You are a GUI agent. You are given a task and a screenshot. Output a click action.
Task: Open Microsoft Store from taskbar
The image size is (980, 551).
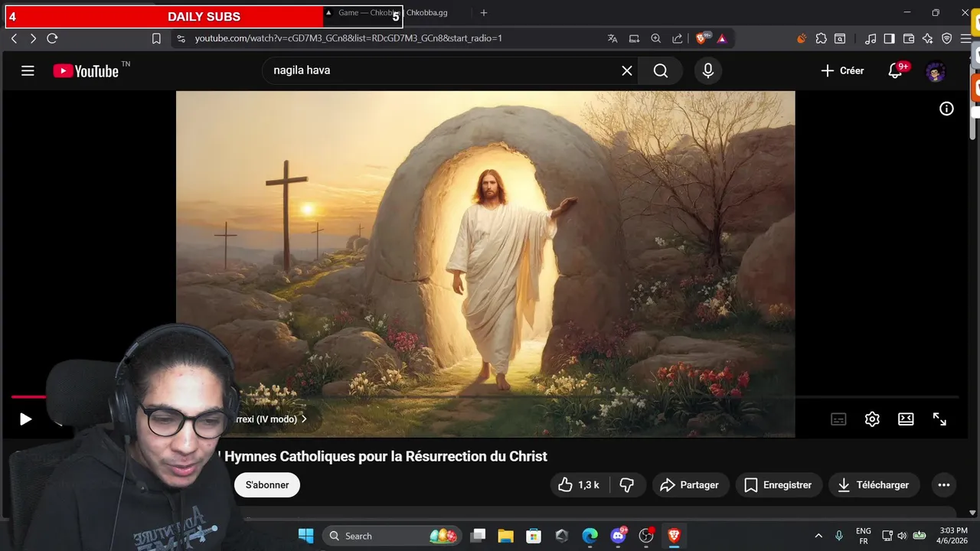(x=534, y=536)
